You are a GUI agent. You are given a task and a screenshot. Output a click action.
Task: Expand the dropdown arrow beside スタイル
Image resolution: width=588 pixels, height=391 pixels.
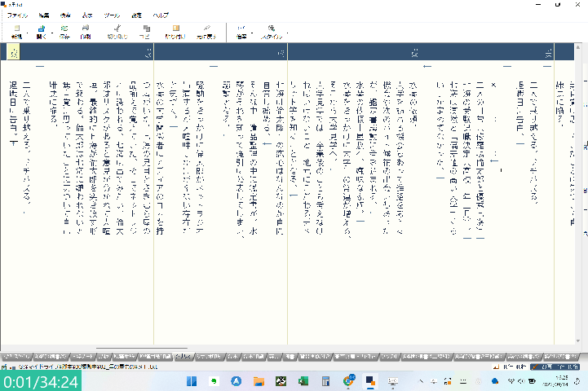287,33
